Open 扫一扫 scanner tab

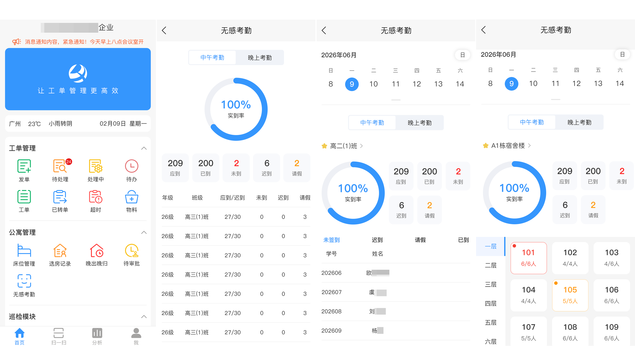59,336
